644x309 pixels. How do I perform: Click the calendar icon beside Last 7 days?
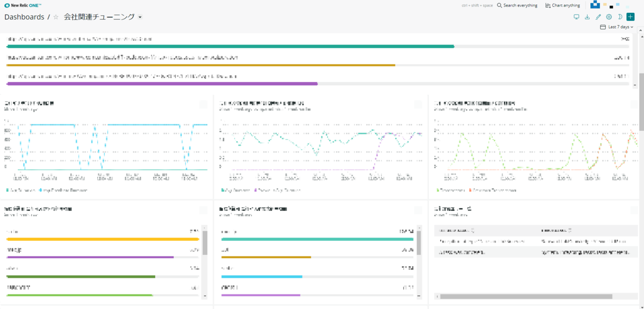(x=603, y=27)
